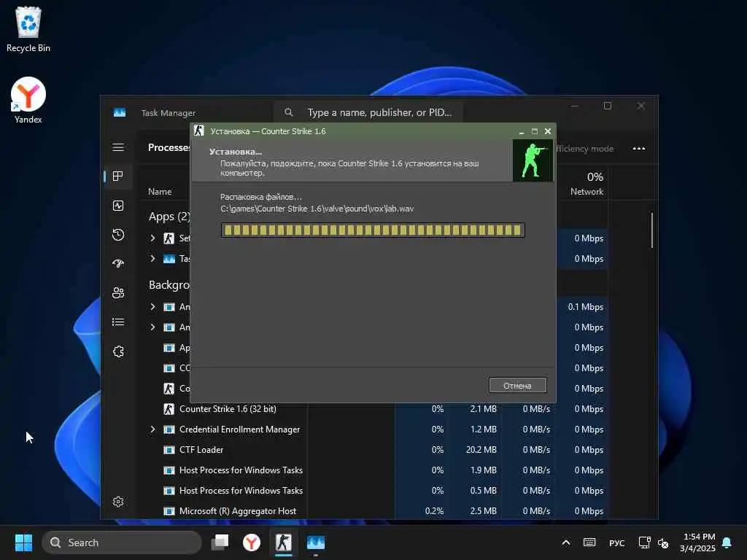Click the lab.wav file path text

coord(317,209)
